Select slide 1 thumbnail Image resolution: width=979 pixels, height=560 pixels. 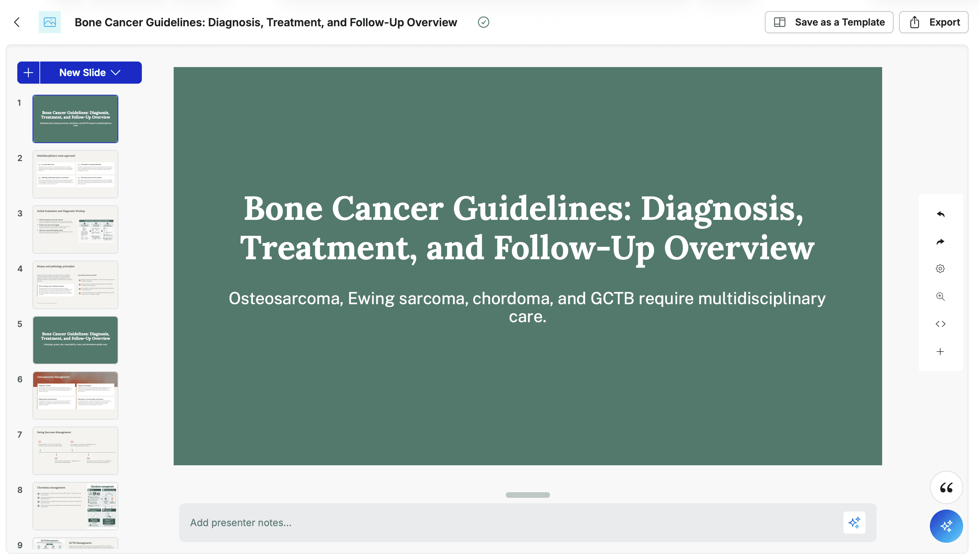click(x=75, y=119)
